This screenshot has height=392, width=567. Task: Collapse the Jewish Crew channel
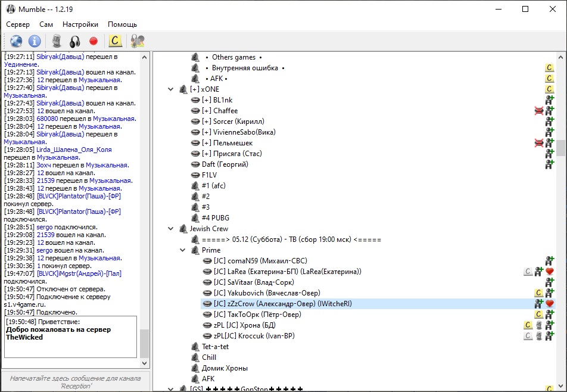pyautogui.click(x=172, y=229)
